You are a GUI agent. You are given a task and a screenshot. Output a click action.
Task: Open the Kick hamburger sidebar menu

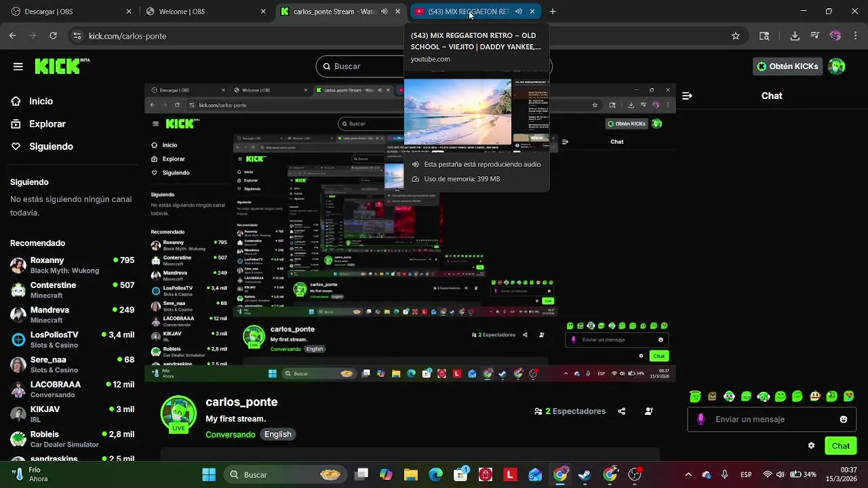click(x=18, y=66)
